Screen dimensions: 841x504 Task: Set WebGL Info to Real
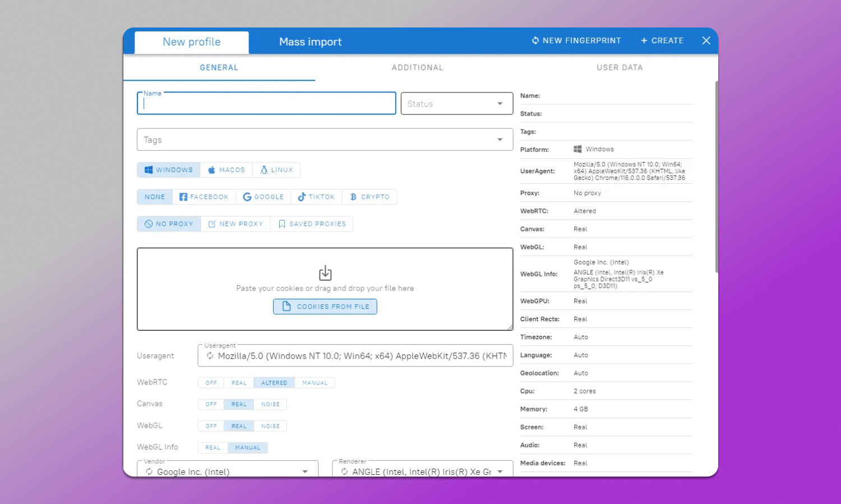coord(212,447)
